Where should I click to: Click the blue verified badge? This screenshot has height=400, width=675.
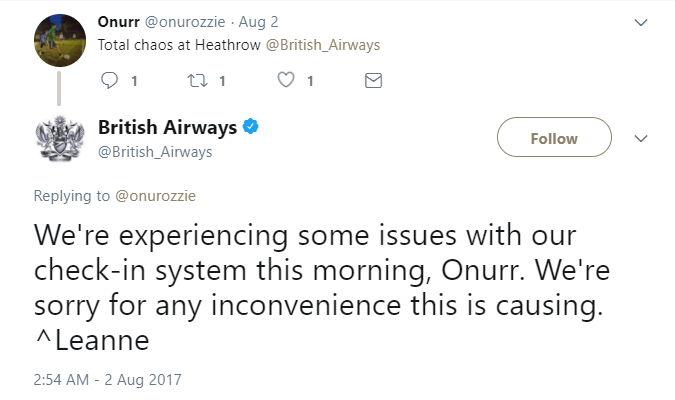[253, 127]
